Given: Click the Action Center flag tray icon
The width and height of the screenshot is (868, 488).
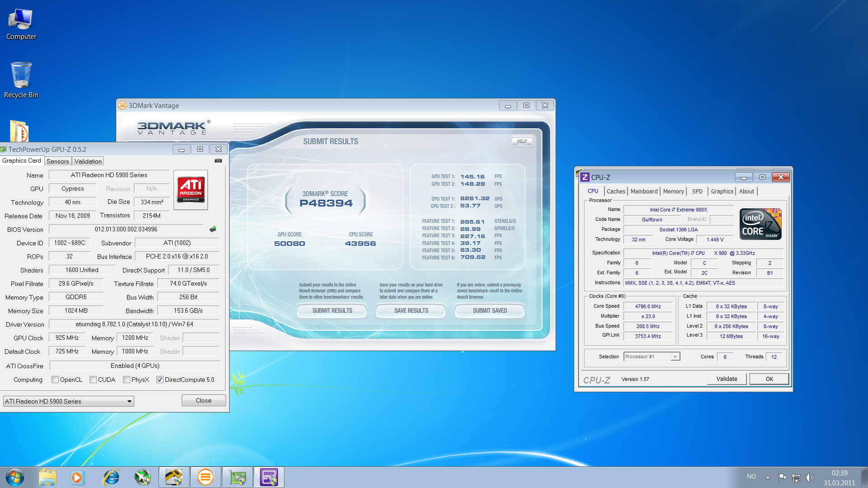Looking at the screenshot, I should [782, 477].
